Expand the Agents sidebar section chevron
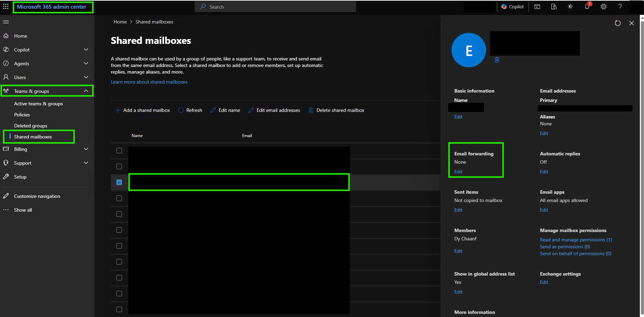Image resolution: width=644 pixels, height=317 pixels. tap(86, 63)
